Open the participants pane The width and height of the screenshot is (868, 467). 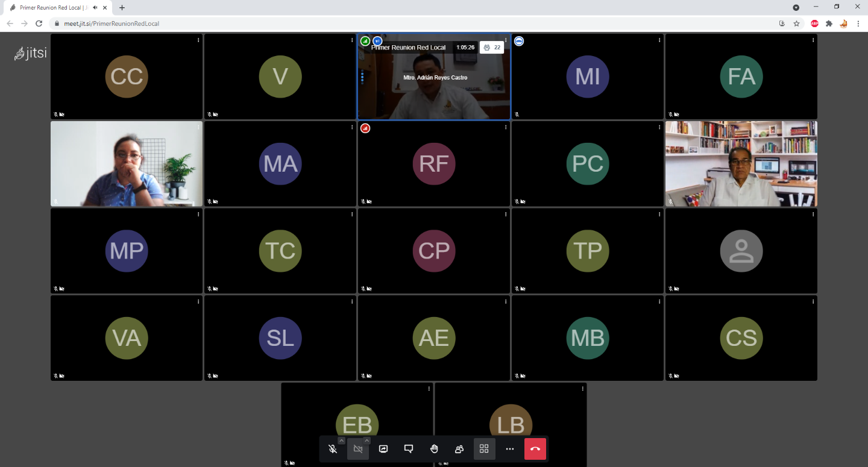[459, 449]
